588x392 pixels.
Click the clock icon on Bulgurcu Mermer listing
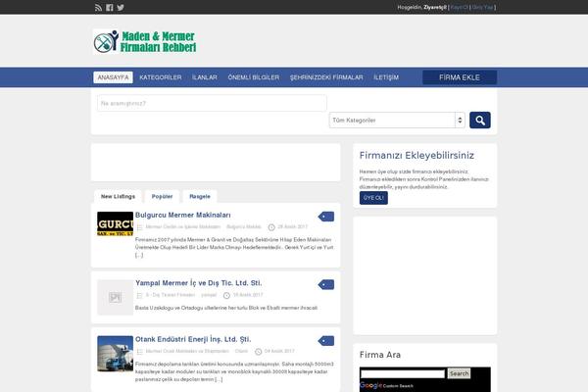pos(271,227)
